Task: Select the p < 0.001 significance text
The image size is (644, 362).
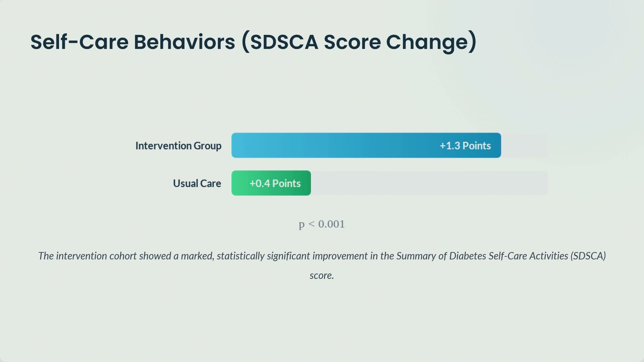Action: click(x=322, y=224)
